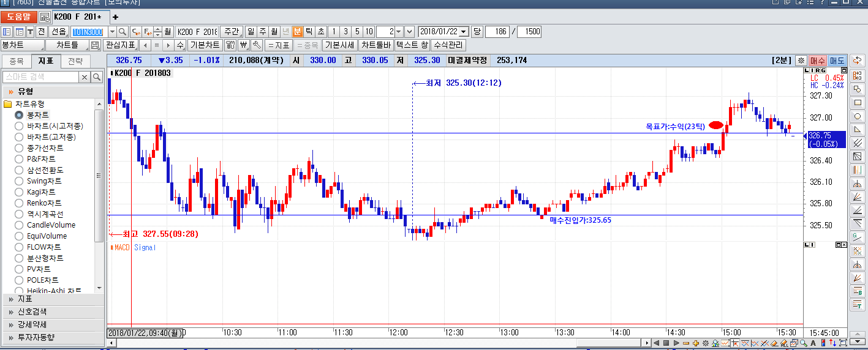The width and height of the screenshot is (868, 350).
Task: Clear smart search with X icon
Action: coord(85,77)
